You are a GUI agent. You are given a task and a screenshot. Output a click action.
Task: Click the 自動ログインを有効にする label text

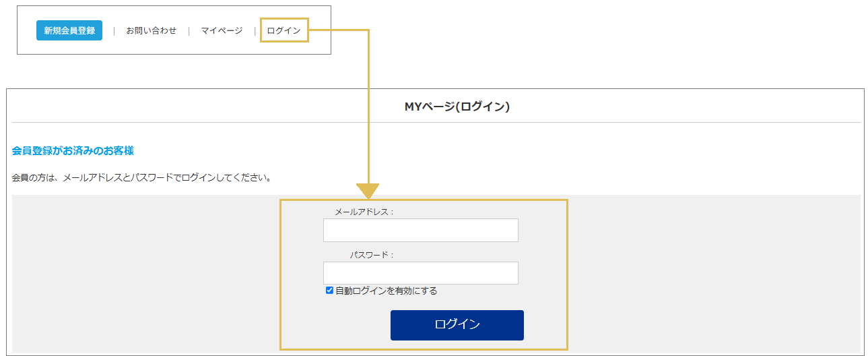(x=387, y=291)
